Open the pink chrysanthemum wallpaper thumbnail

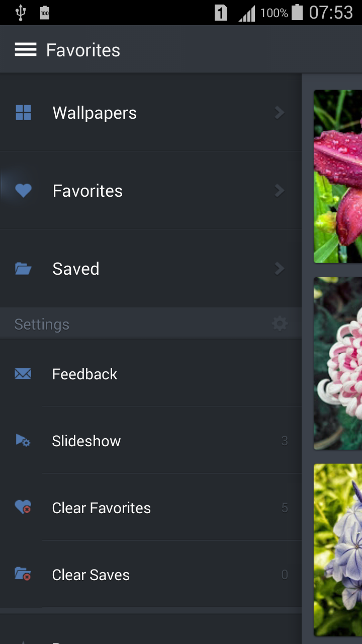[338, 363]
